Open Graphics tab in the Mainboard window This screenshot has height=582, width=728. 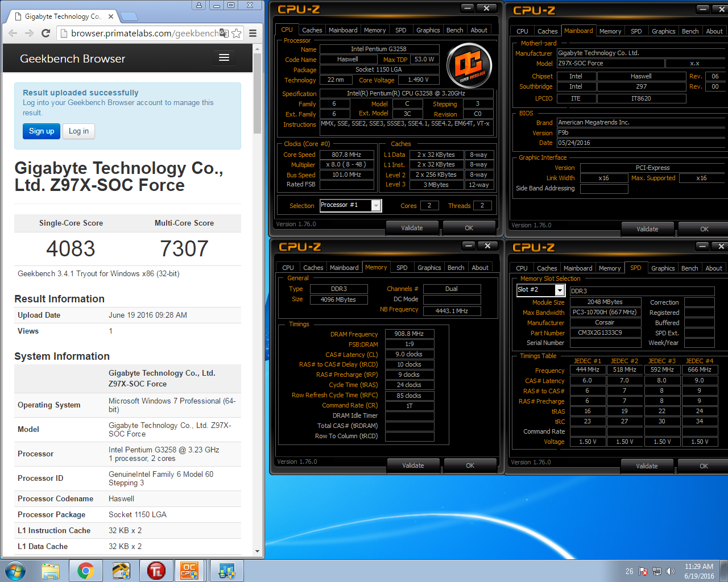click(x=663, y=31)
